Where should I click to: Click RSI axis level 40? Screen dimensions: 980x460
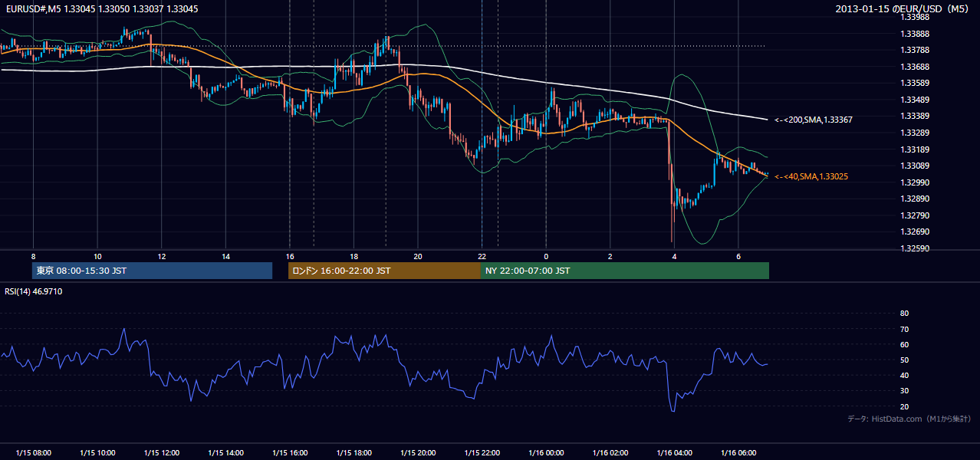coord(904,375)
